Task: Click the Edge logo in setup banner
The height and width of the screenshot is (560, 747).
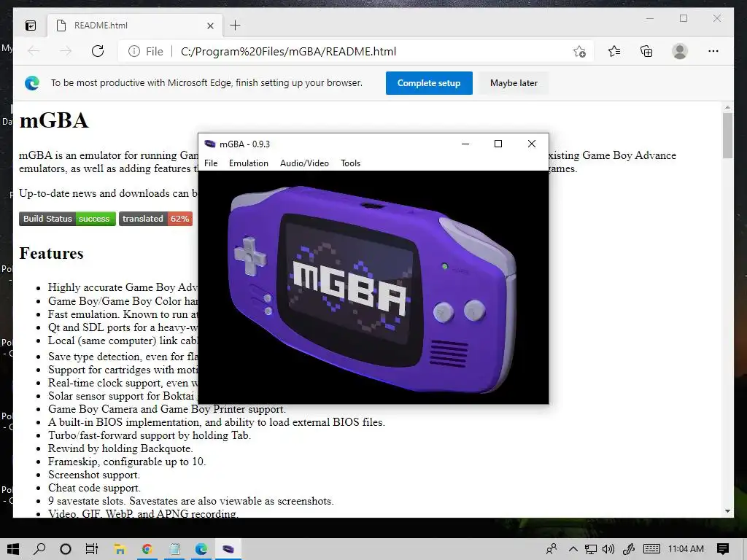Action: click(x=32, y=83)
